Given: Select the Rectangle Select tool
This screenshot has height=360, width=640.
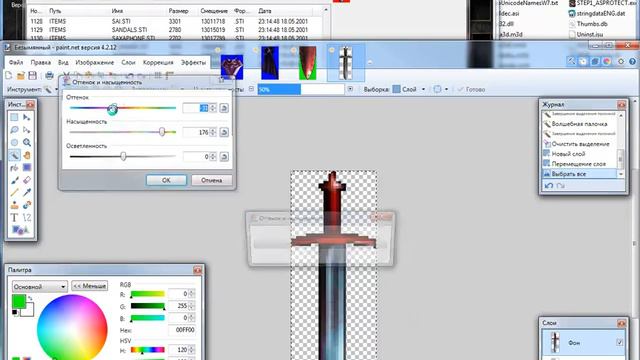Looking at the screenshot, I should tap(14, 118).
